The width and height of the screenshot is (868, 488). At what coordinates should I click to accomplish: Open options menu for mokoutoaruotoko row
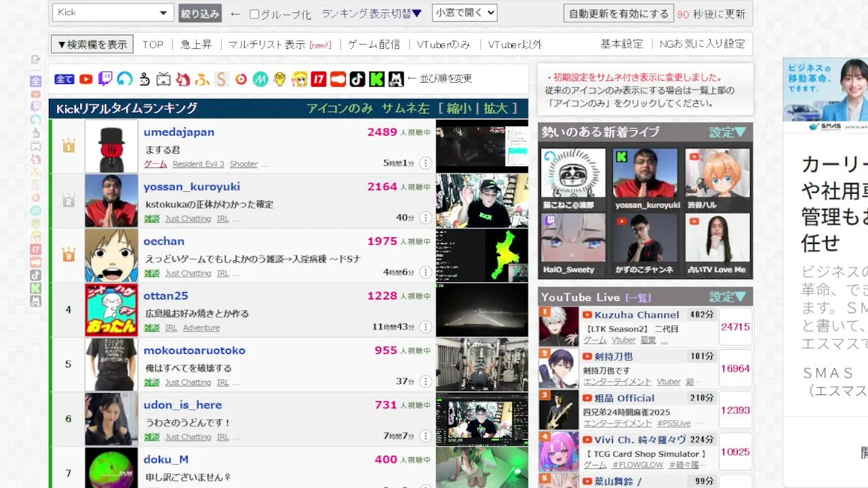pos(425,382)
